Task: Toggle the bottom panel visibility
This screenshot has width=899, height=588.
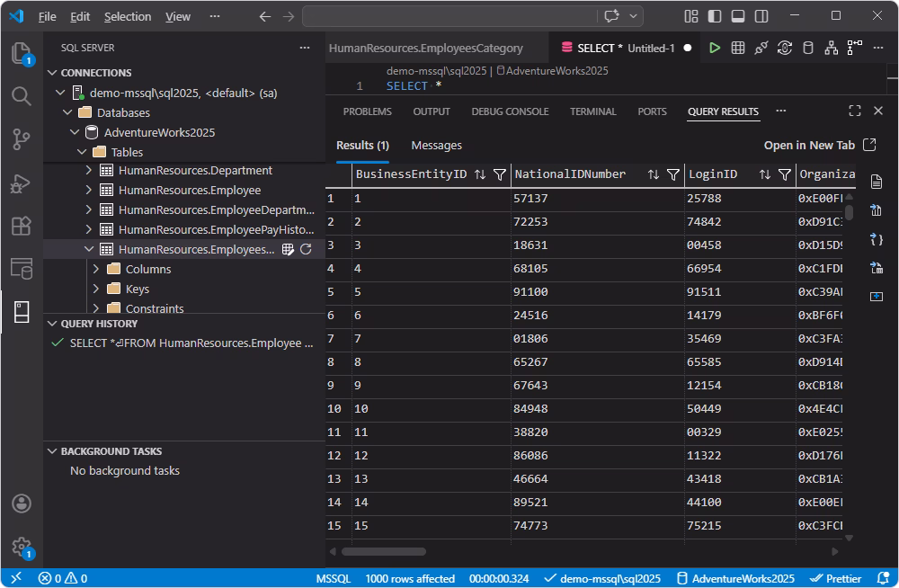Action: pyautogui.click(x=738, y=16)
